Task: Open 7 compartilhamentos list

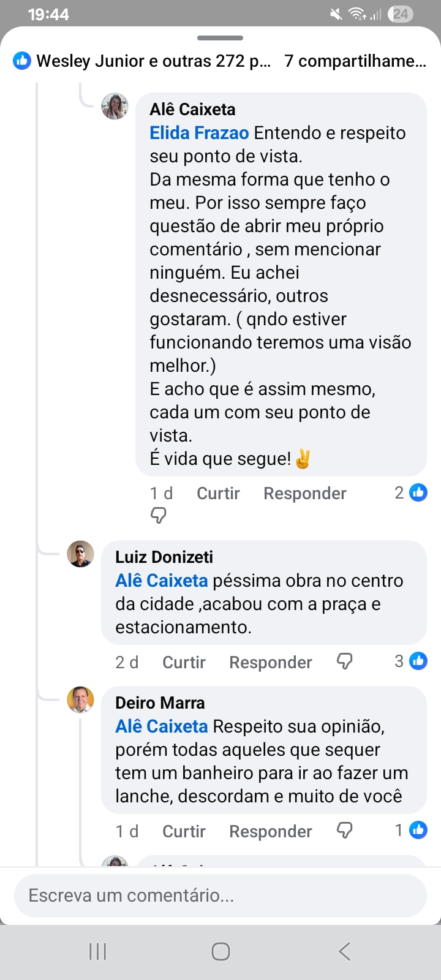Action: pyautogui.click(x=355, y=61)
